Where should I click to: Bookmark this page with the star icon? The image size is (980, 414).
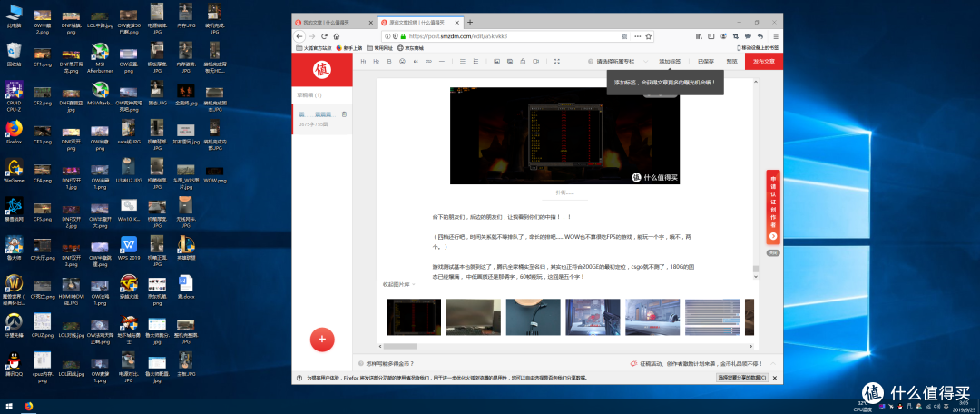click(649, 36)
